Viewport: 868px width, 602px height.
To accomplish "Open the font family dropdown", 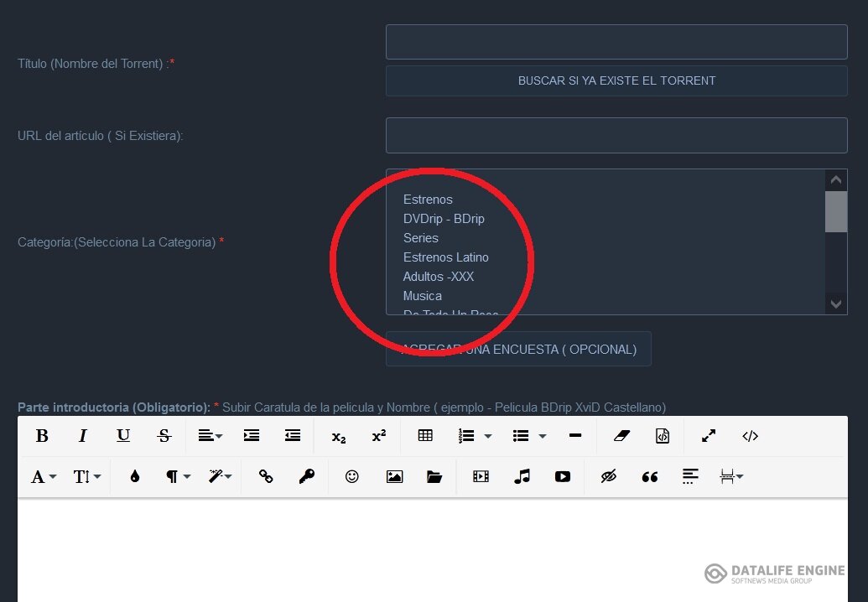I will click(x=44, y=476).
